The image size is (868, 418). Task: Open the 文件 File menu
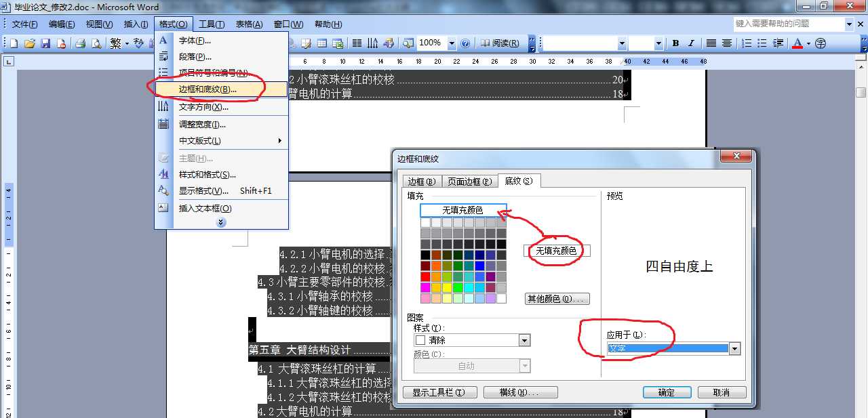pos(25,24)
